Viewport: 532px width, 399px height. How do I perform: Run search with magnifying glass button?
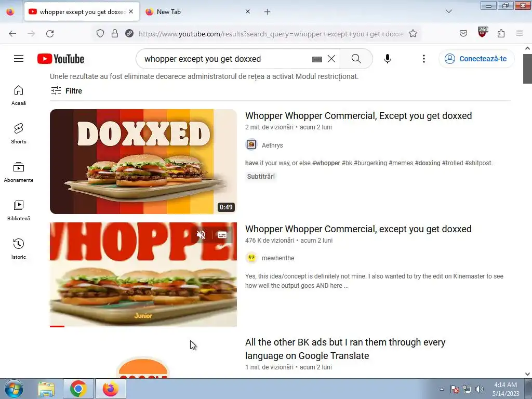[x=356, y=59]
